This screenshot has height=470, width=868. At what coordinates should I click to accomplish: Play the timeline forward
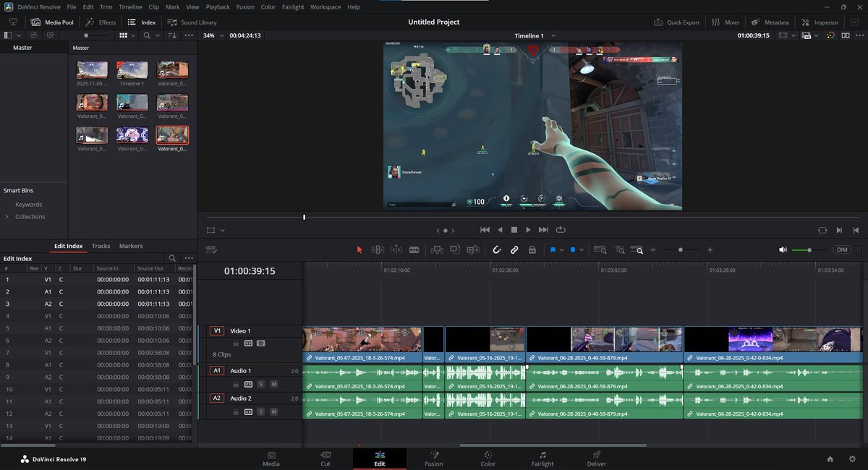[x=528, y=230]
